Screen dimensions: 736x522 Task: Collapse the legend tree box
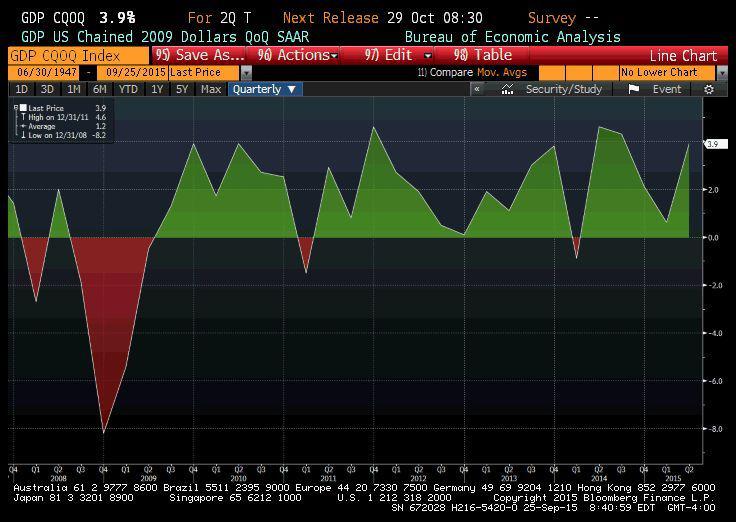15,108
